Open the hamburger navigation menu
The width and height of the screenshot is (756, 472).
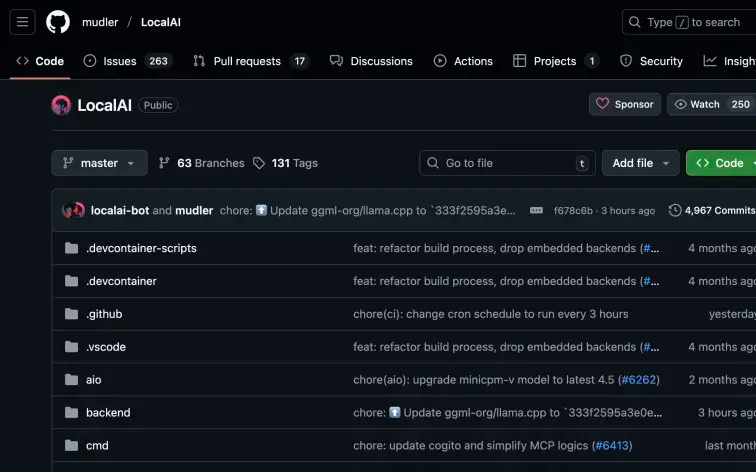coord(23,22)
